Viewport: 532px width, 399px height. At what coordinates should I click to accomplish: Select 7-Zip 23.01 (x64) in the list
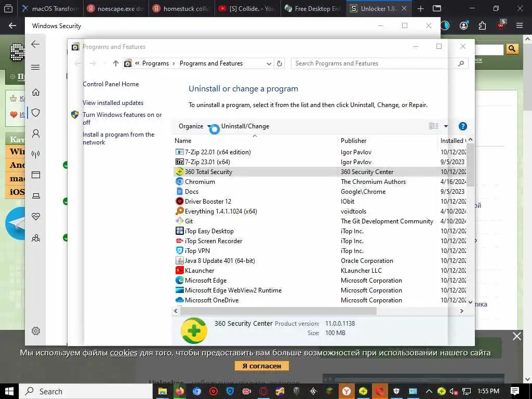pyautogui.click(x=207, y=162)
